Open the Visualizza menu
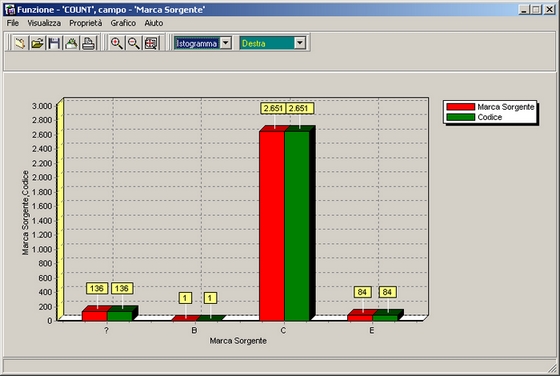The width and height of the screenshot is (560, 376). 44,23
